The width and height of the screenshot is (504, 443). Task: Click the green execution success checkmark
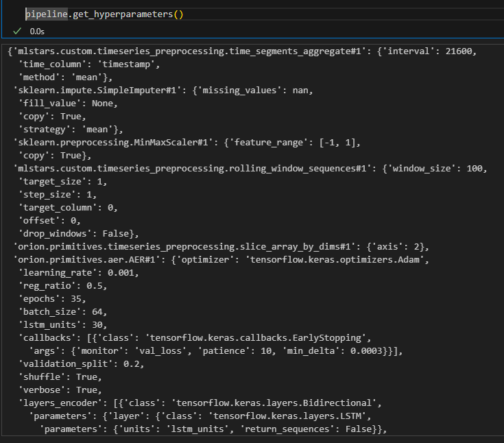[17, 31]
